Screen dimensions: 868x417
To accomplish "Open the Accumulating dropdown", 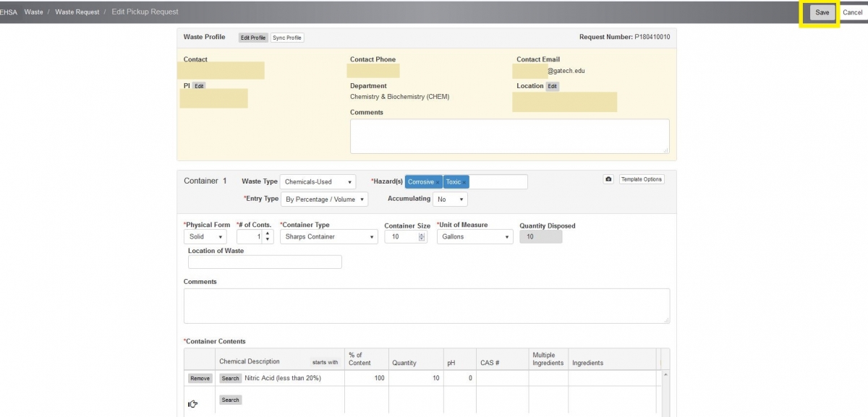I will [x=450, y=199].
